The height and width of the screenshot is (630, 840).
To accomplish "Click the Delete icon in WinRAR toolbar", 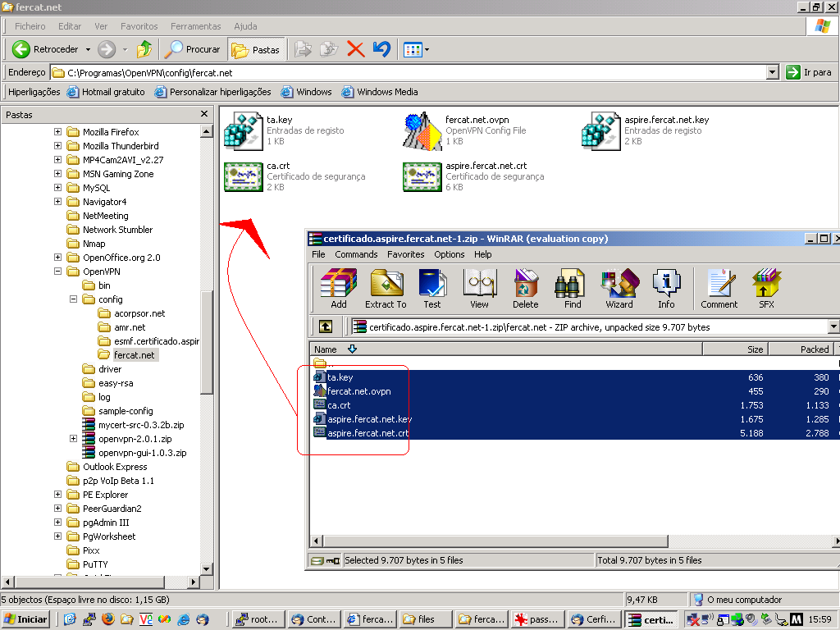I will coord(526,288).
